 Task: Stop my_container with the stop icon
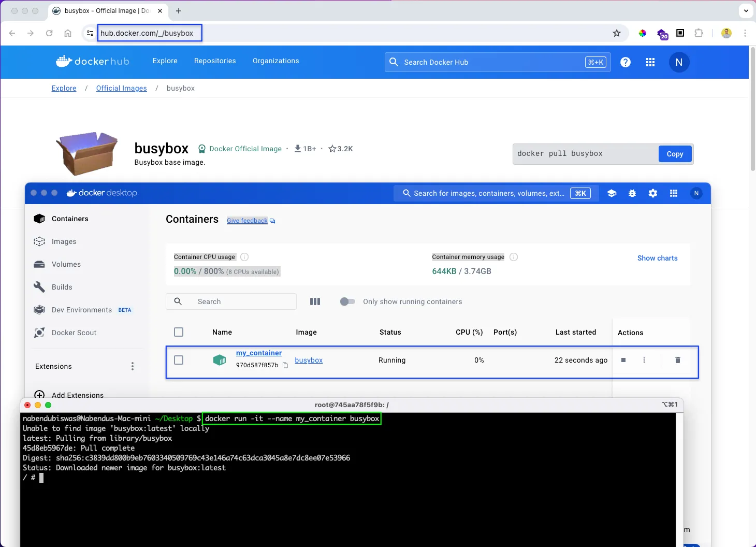[623, 360]
